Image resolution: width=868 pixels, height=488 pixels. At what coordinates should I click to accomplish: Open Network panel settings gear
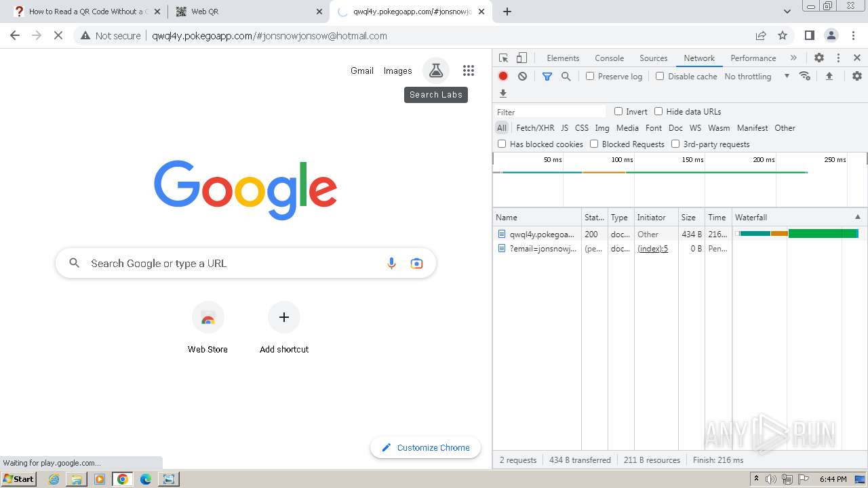[857, 76]
